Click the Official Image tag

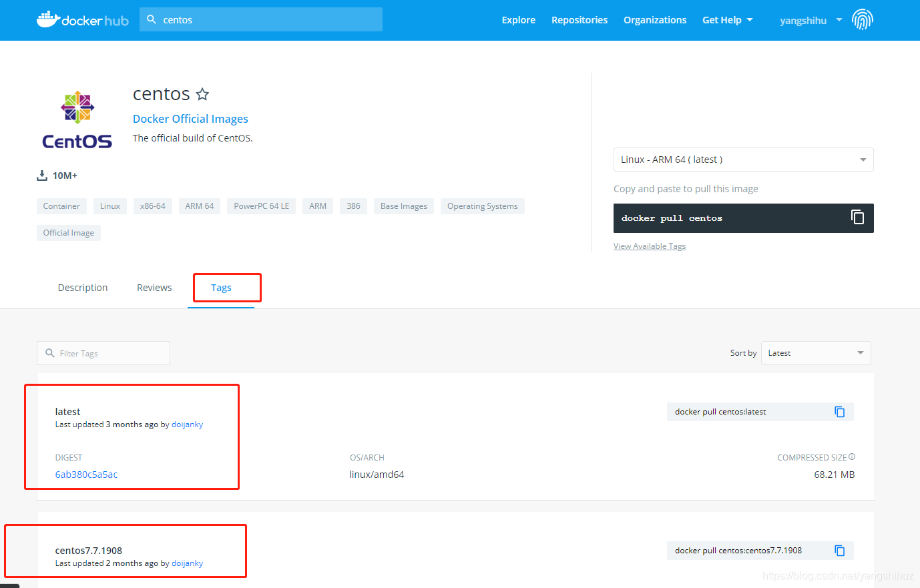click(x=69, y=233)
